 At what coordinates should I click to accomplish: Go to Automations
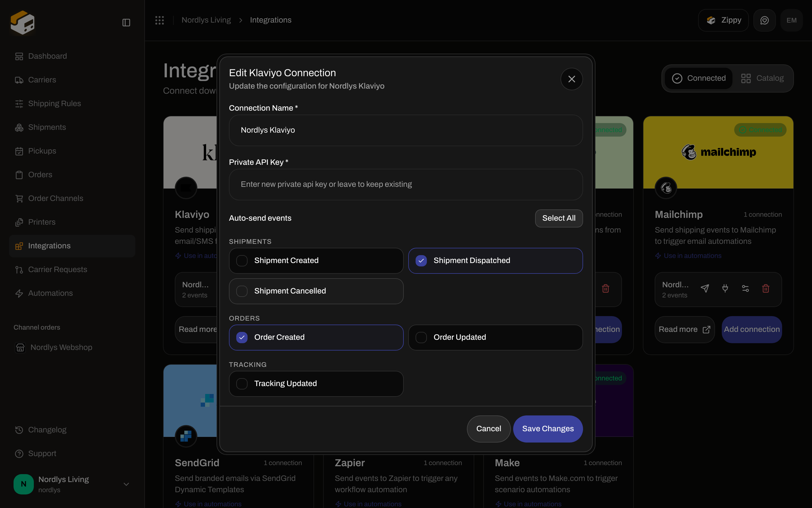tap(72, 293)
